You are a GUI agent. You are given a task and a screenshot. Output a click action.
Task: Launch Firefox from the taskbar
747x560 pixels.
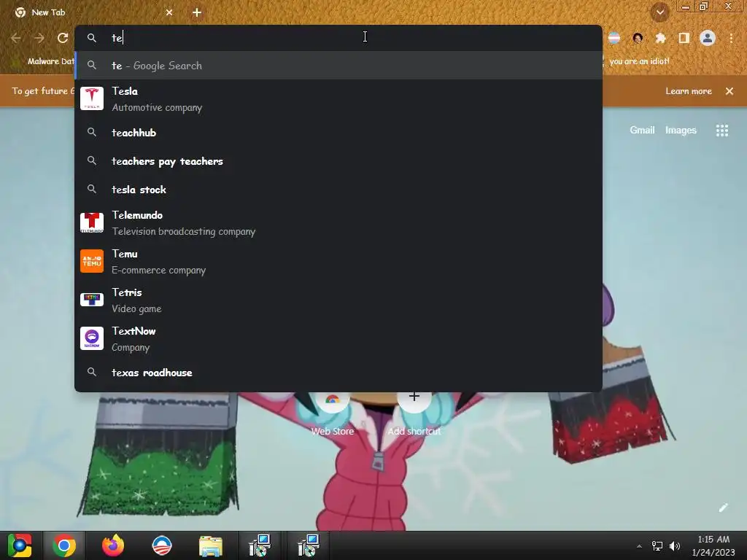coord(113,545)
